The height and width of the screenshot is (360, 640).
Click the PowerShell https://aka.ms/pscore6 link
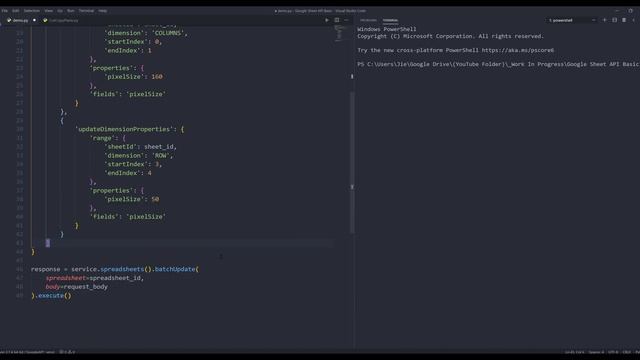[x=518, y=50]
